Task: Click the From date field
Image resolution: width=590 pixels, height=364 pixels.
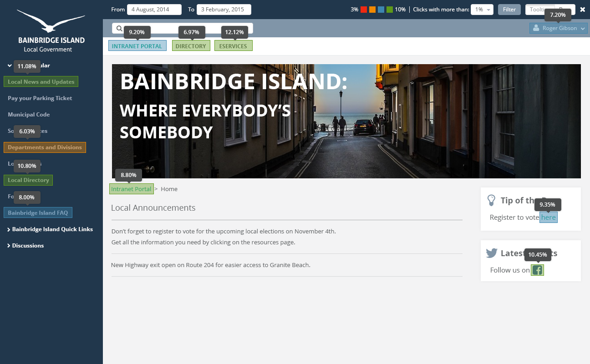Action: point(154,10)
